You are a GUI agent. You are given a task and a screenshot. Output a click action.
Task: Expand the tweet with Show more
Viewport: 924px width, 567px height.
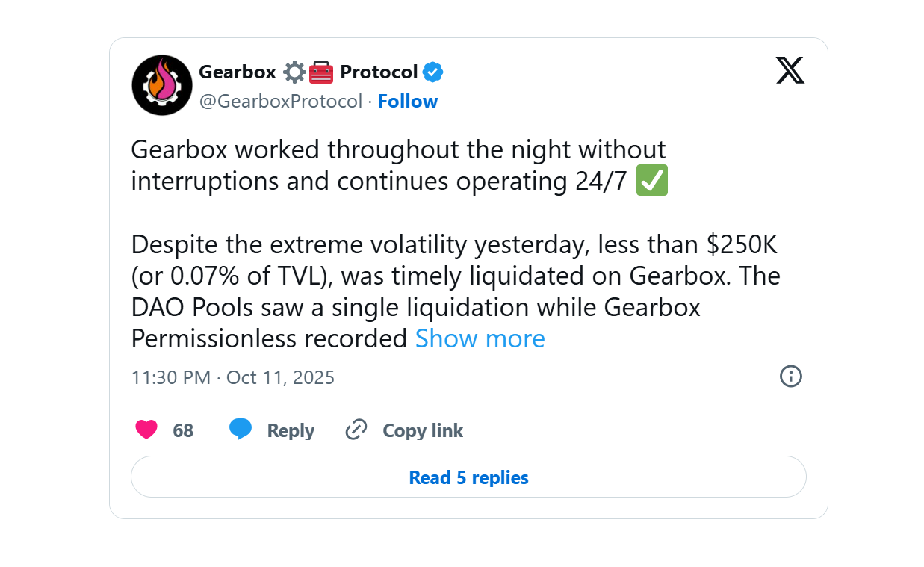pyautogui.click(x=480, y=338)
